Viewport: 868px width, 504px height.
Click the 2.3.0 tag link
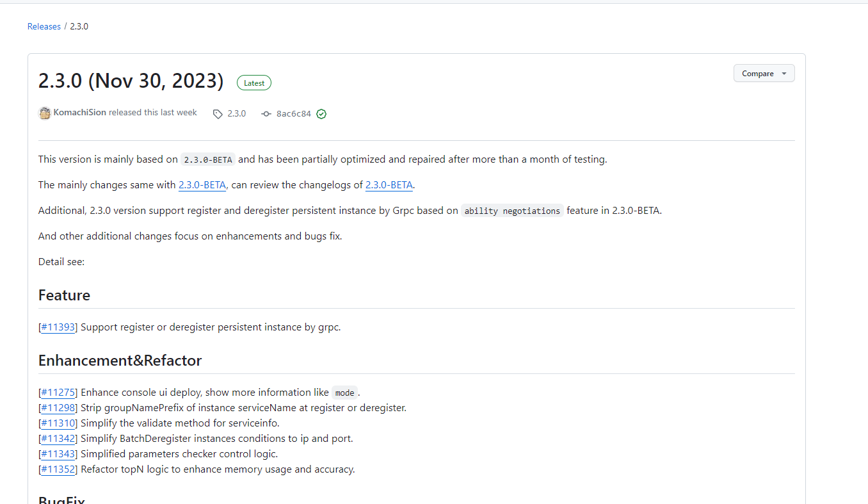(x=236, y=113)
